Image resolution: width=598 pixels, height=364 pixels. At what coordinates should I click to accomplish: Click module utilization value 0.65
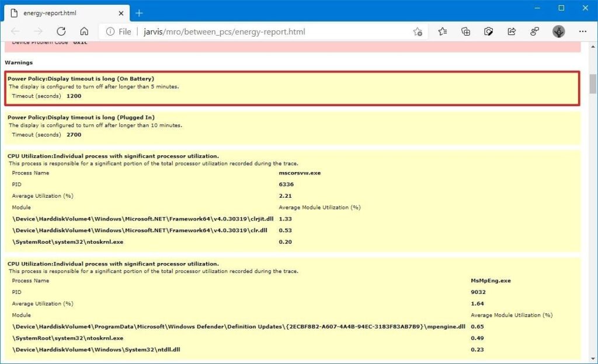coord(477,327)
